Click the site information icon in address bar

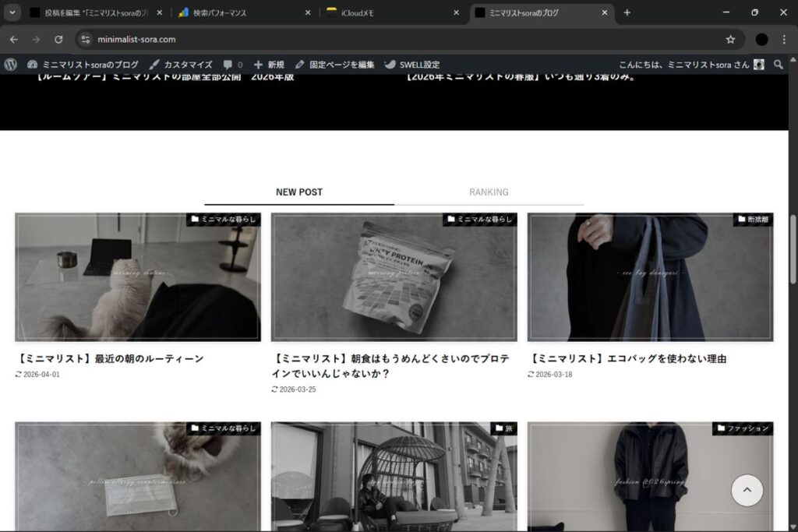pos(86,39)
